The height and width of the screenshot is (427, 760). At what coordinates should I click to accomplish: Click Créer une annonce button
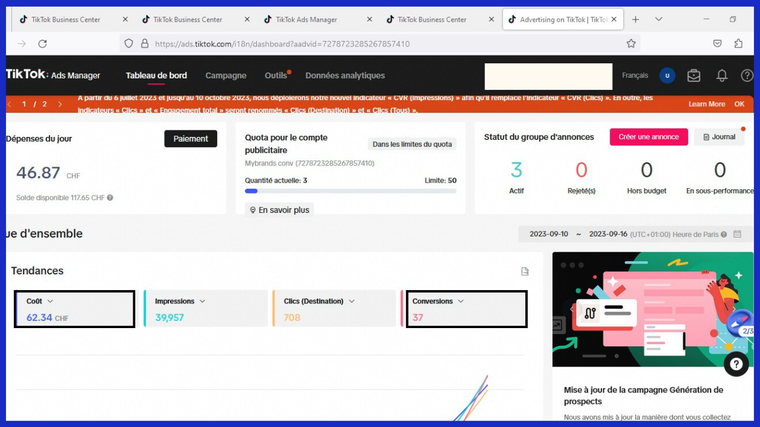pyautogui.click(x=649, y=137)
